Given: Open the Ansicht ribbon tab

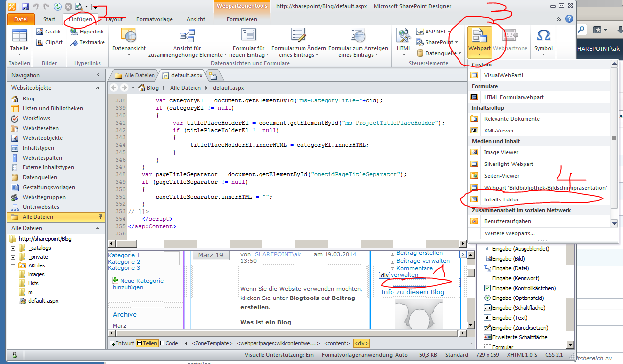Looking at the screenshot, I should [x=196, y=19].
